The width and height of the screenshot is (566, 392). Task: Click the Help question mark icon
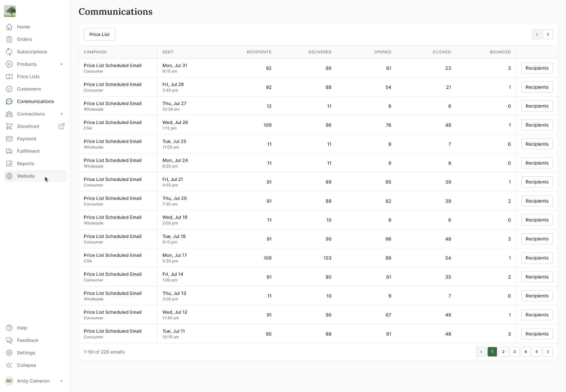9,328
